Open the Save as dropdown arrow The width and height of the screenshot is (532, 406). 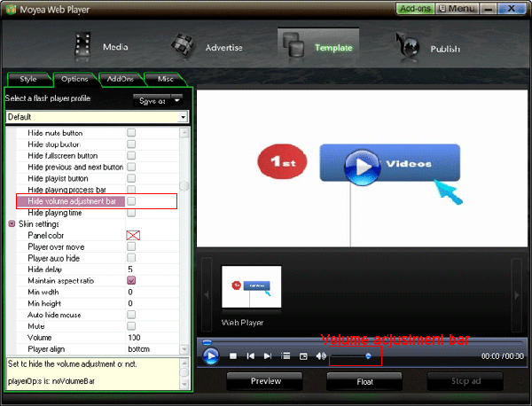point(177,101)
